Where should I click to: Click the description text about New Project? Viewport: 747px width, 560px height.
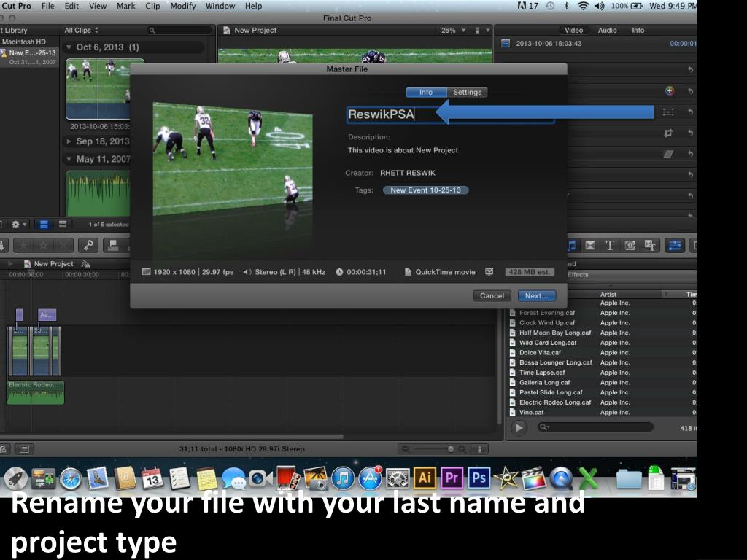(403, 150)
